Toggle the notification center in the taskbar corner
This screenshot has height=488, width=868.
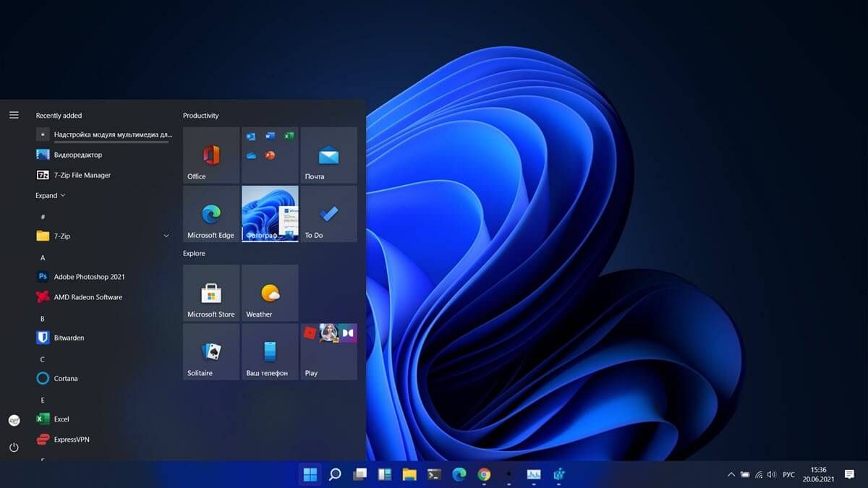click(x=849, y=474)
